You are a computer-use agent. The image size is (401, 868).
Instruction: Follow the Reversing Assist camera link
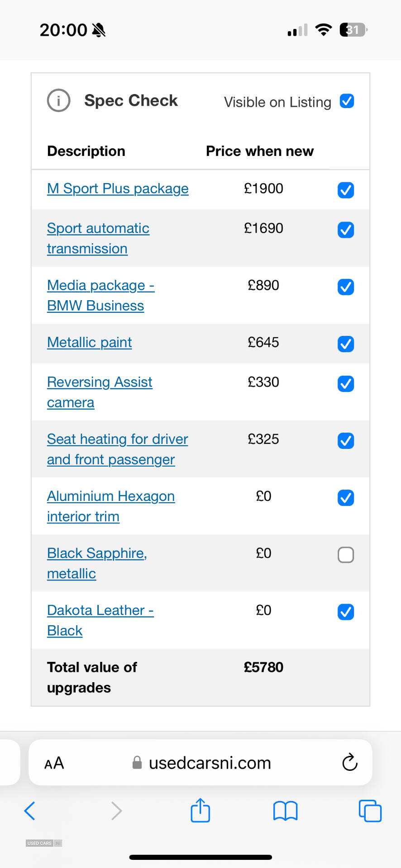point(100,392)
